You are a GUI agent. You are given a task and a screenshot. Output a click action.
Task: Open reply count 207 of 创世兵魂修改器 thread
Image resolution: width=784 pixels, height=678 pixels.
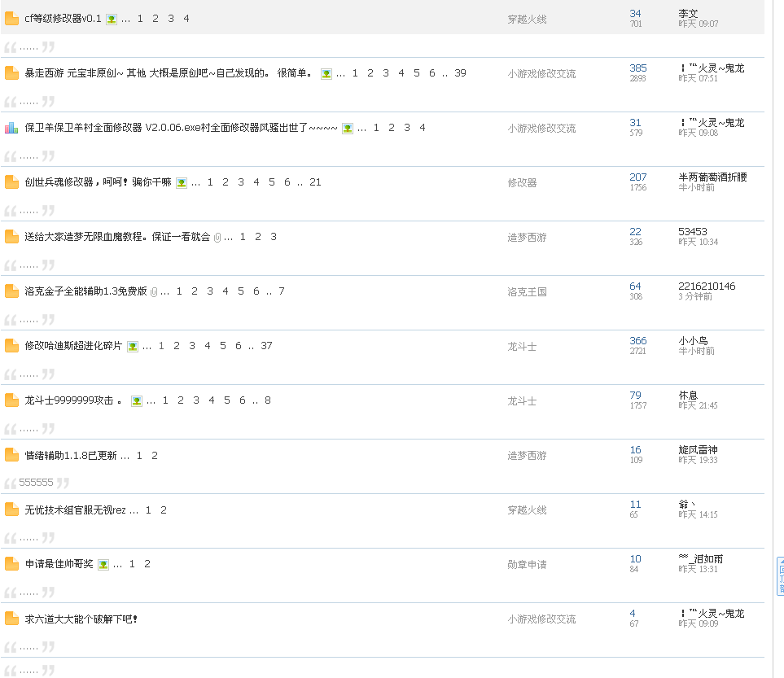638,177
